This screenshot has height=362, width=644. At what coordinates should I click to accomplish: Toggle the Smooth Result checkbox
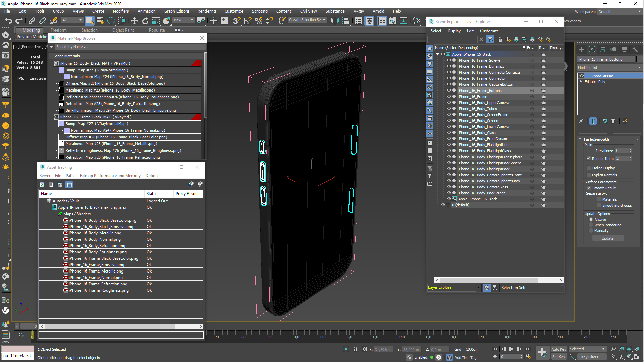click(589, 188)
